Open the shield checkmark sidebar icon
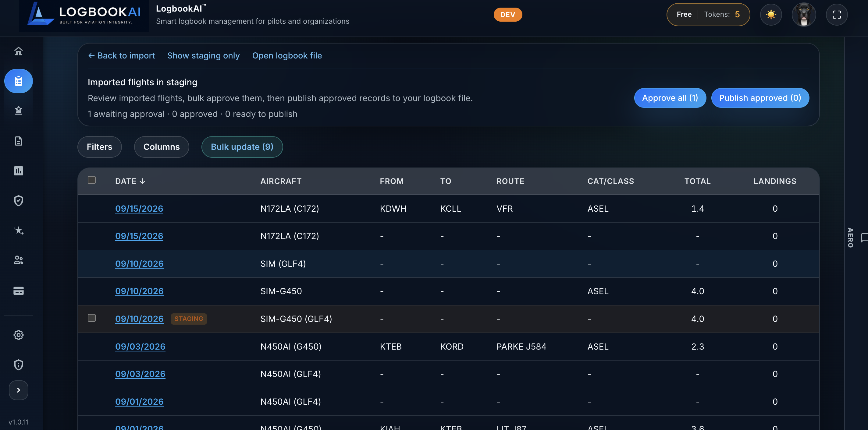The image size is (868, 430). coord(19,201)
